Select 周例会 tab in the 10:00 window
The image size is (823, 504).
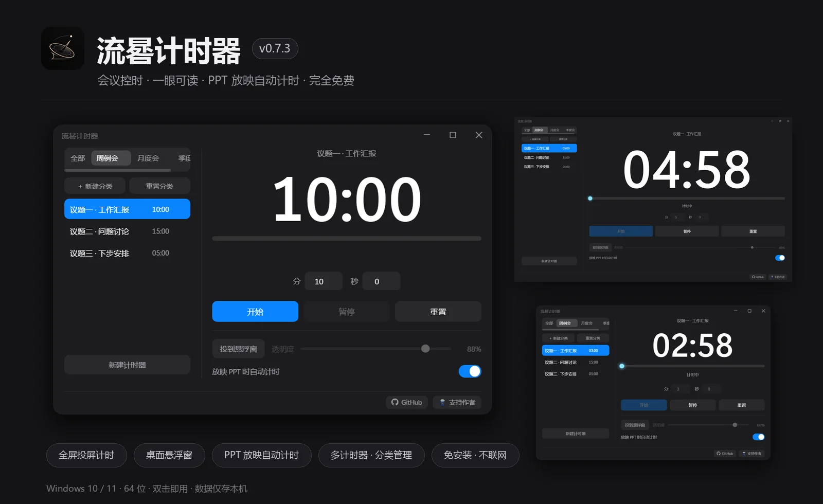(111, 158)
